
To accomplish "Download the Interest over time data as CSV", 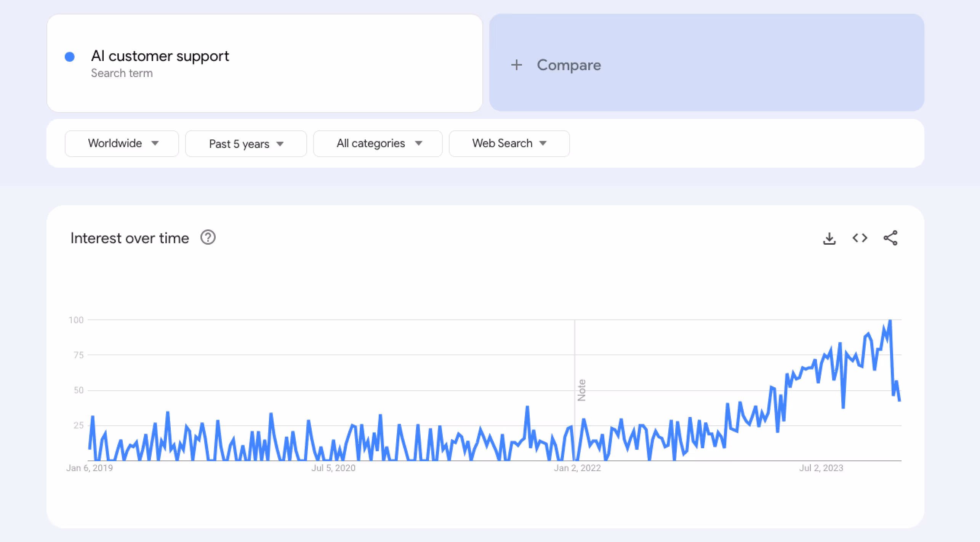I will tap(829, 238).
